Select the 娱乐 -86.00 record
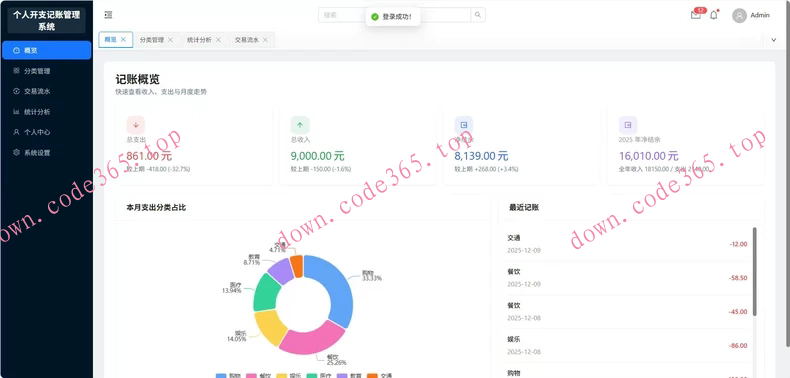Viewport: 790px width, 378px height. coord(627,345)
